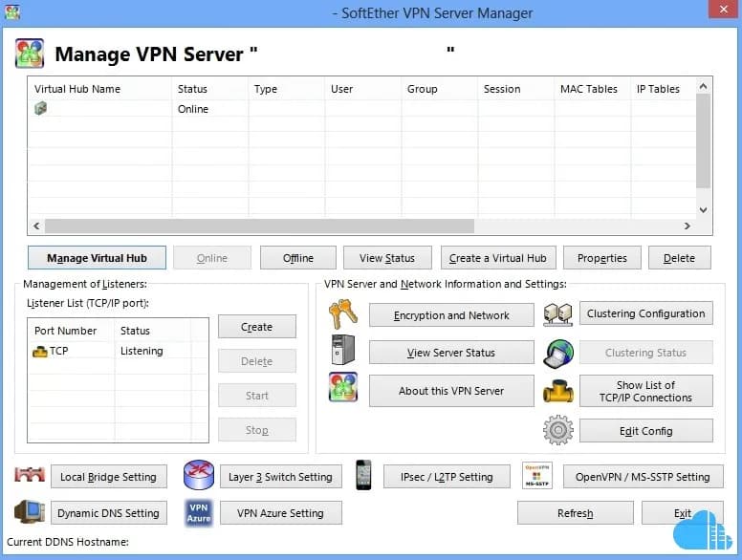This screenshot has height=560, width=742.
Task: Click Edit Config button
Action: point(646,431)
